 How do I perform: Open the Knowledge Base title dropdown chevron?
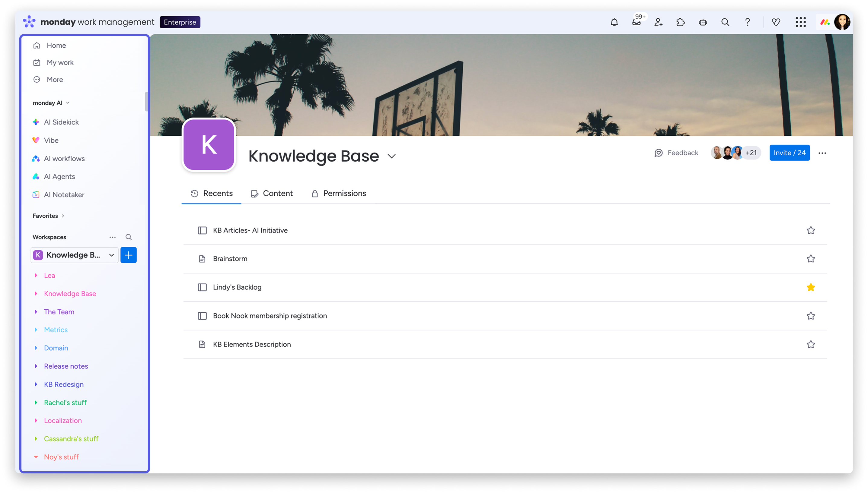point(392,156)
